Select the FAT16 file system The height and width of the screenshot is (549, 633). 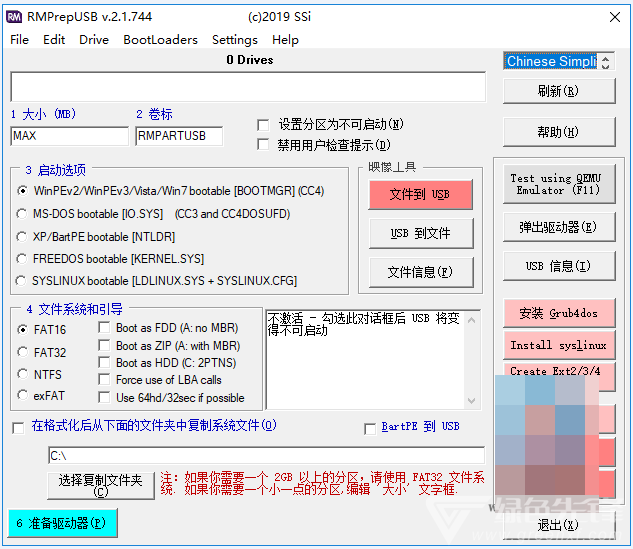click(23, 329)
